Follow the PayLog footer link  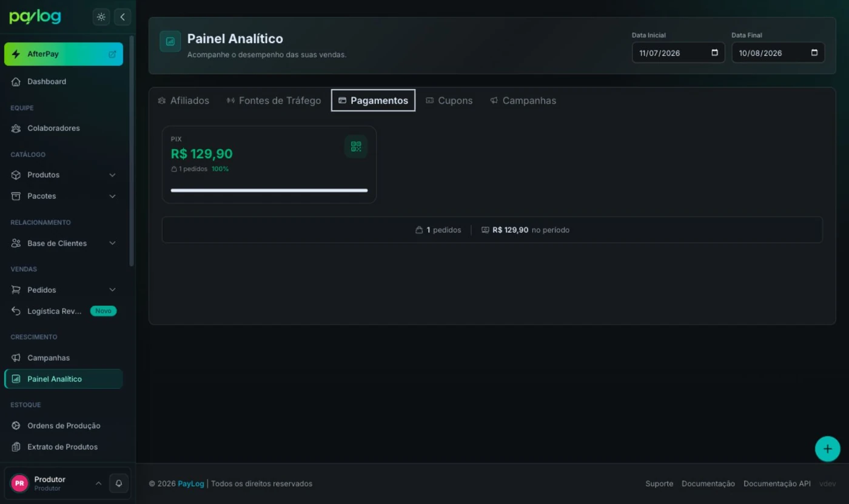191,484
